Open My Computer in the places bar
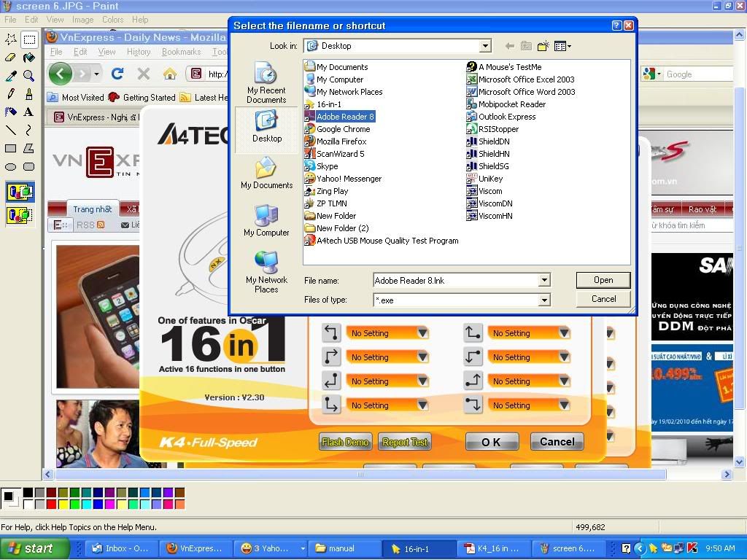 (x=266, y=220)
